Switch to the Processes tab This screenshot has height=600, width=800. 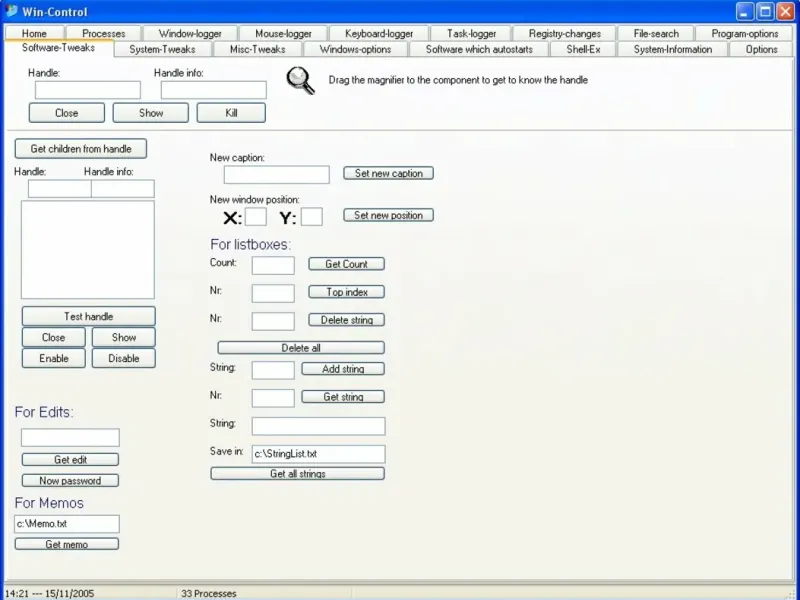point(104,34)
